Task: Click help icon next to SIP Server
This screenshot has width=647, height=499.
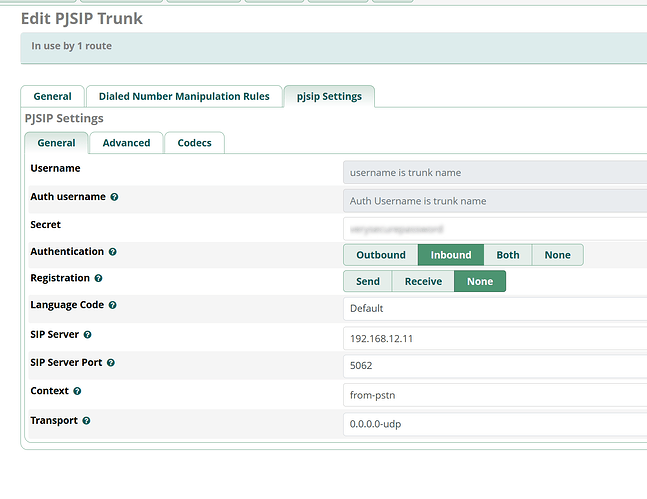Action: point(88,335)
